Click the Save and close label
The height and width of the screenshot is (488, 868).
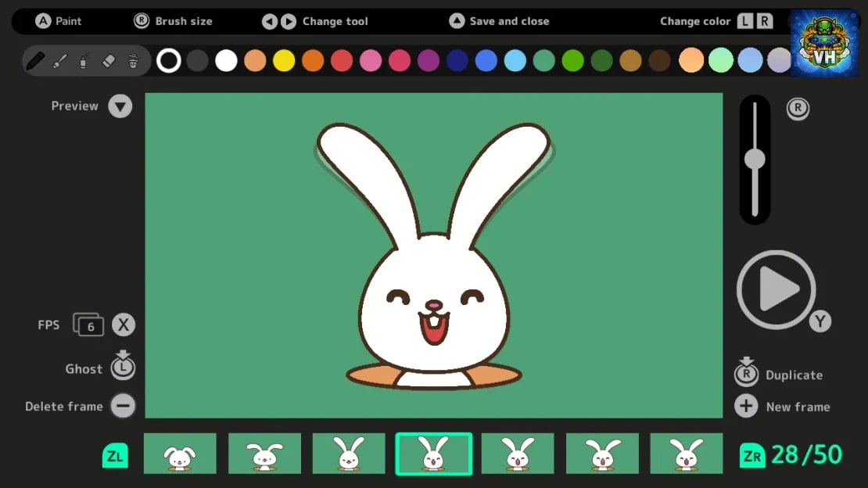509,21
